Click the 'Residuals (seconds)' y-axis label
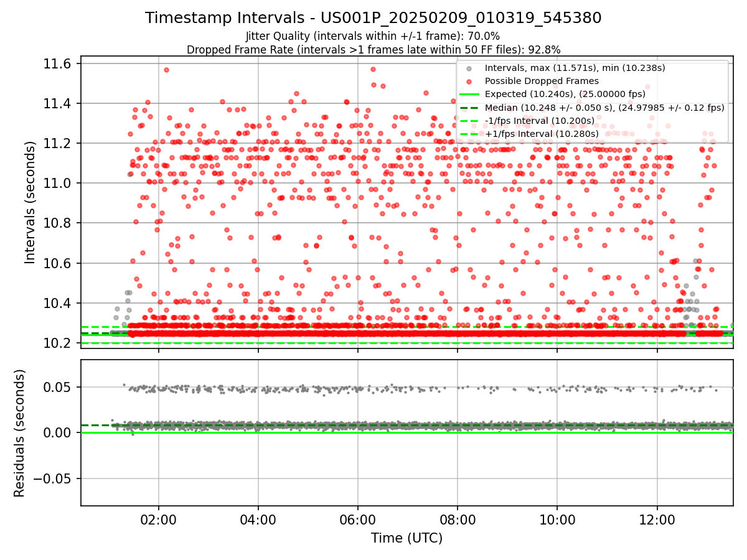Viewport: 747px width, 560px height. (19, 433)
